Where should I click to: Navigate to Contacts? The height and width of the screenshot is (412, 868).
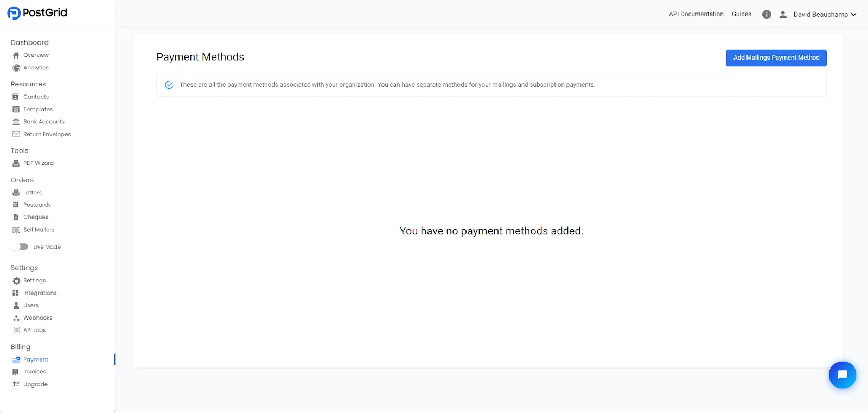point(36,97)
